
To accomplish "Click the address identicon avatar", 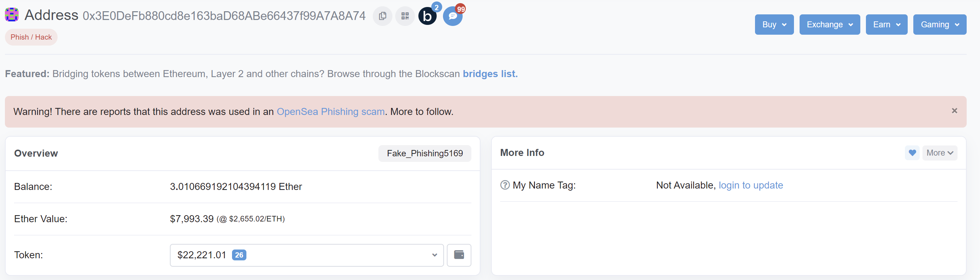I will (12, 15).
